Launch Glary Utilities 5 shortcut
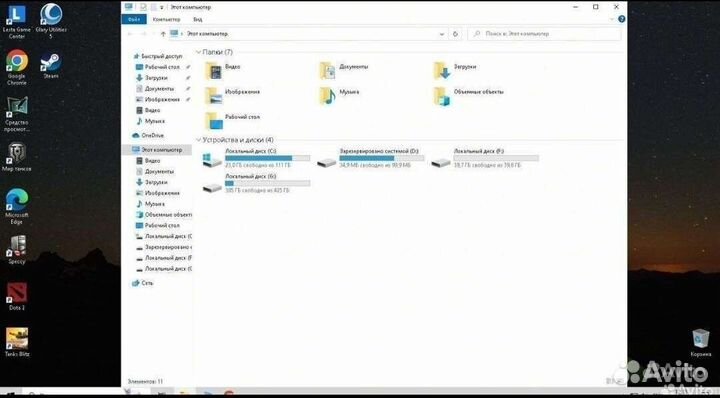The width and height of the screenshot is (720, 398). pos(51,21)
